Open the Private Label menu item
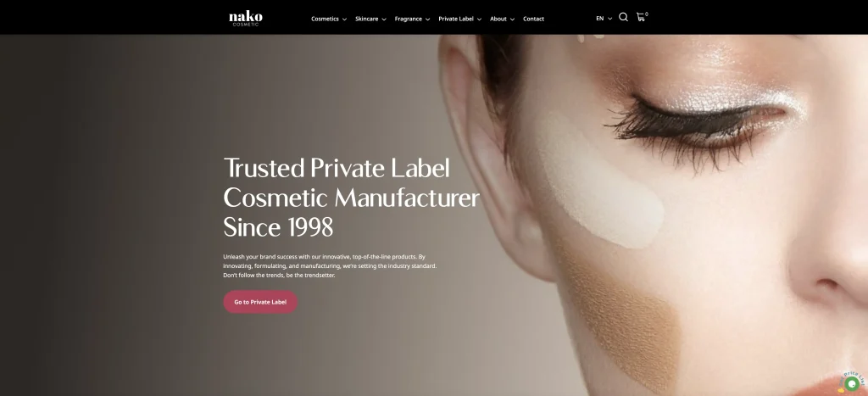868x396 pixels. 455,19
